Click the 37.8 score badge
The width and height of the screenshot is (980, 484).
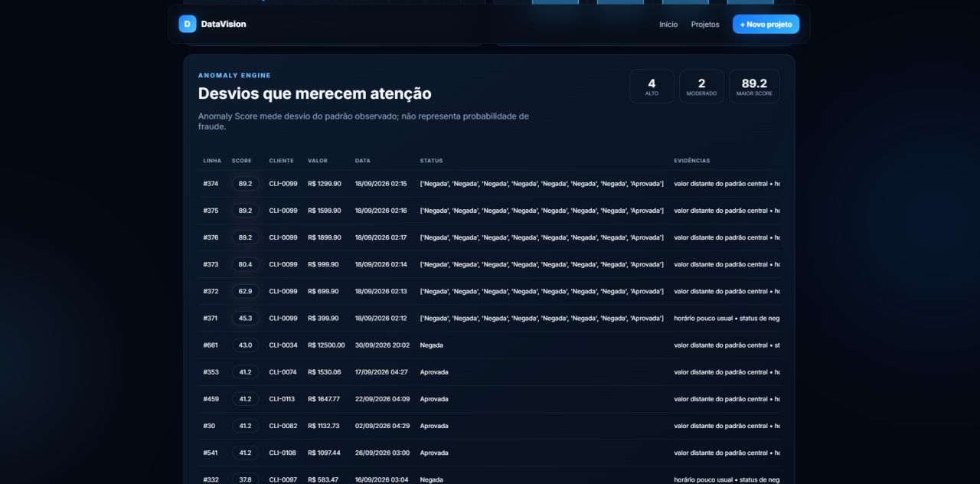(x=245, y=479)
